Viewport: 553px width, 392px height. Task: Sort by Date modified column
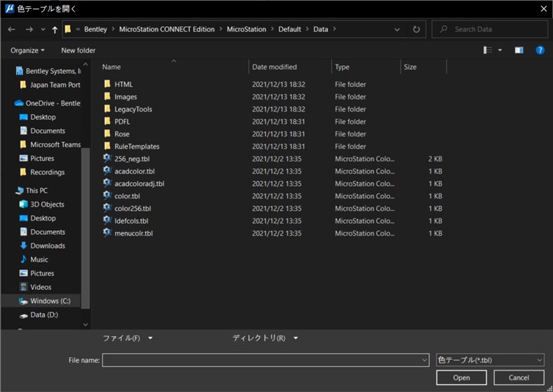[x=274, y=67]
